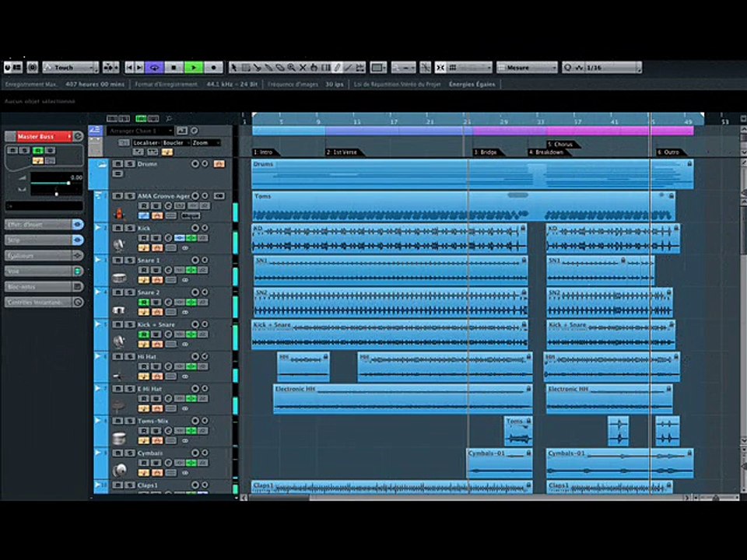
Task: Adjust the Master Buss volume slider
Action: 56,183
